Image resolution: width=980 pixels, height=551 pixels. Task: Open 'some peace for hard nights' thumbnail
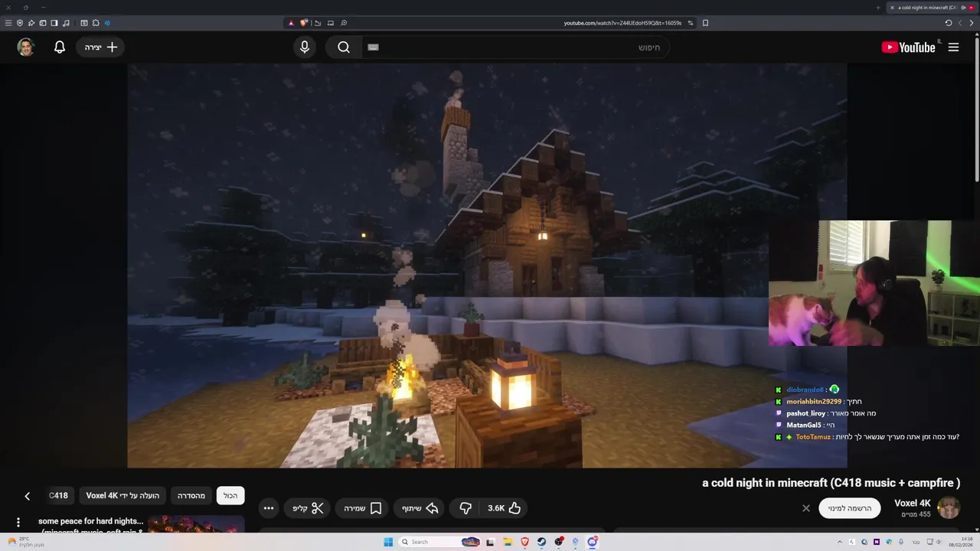196,524
